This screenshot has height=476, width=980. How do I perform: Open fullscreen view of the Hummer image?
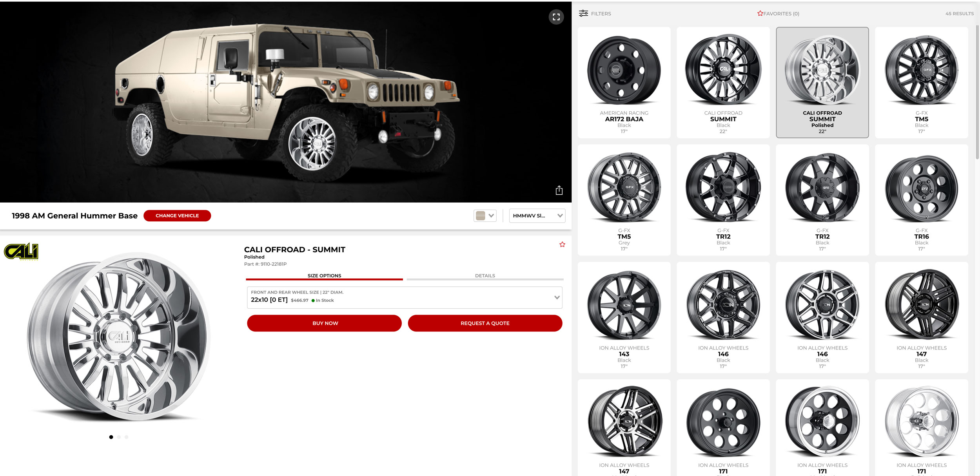click(556, 17)
